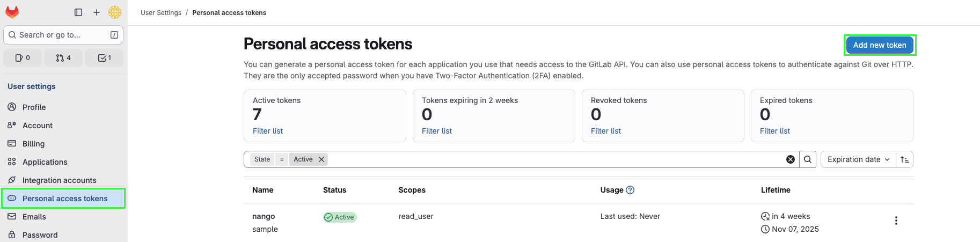Remove the Active state filter token
Viewport: 980px width, 242px height.
click(321, 159)
